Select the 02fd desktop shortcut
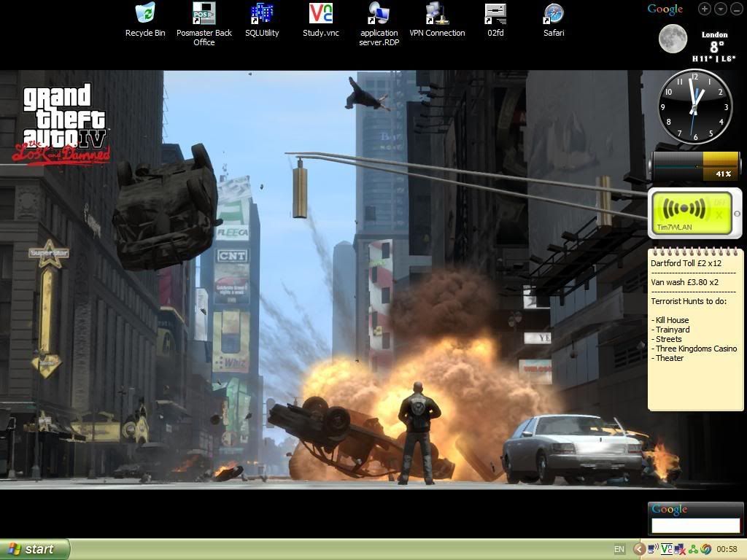The width and height of the screenshot is (747, 560). [495, 20]
